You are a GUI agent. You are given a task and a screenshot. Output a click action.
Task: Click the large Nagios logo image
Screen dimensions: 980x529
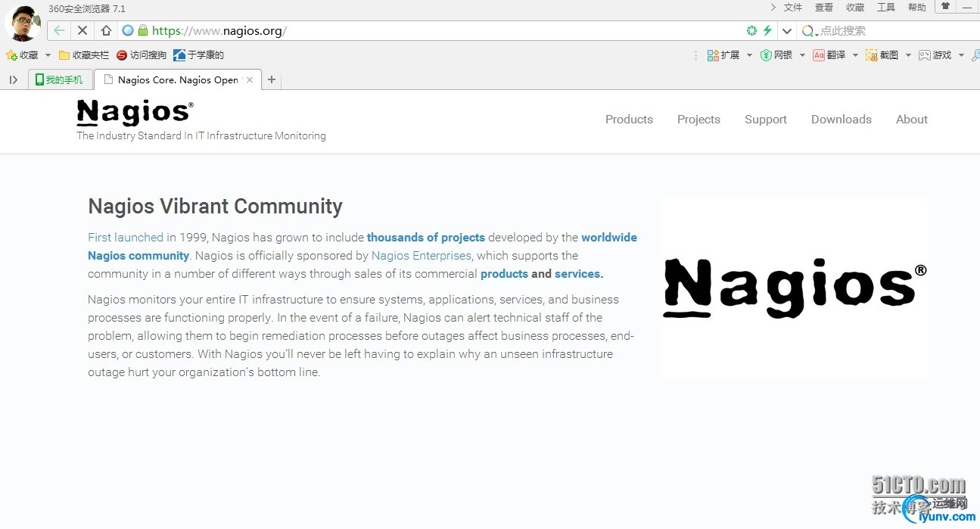(795, 288)
